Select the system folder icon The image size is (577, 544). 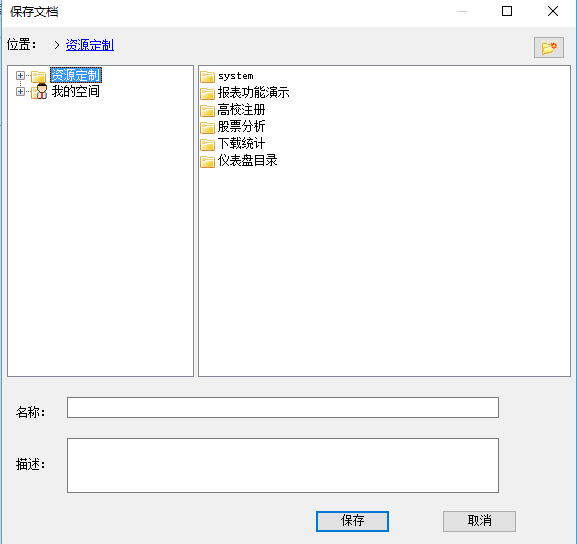point(207,77)
